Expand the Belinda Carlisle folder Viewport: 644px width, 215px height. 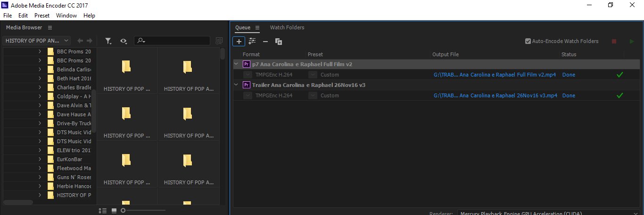click(40, 69)
